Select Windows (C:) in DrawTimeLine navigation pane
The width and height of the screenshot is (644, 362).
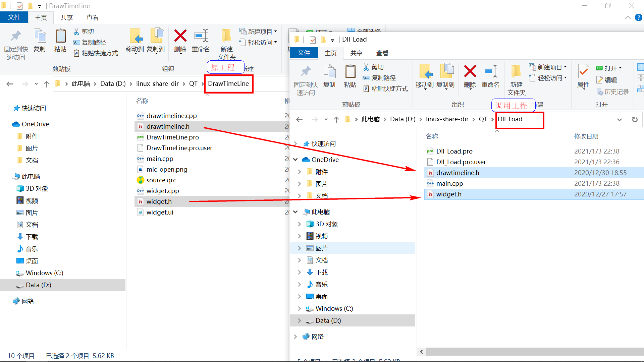pyautogui.click(x=44, y=273)
